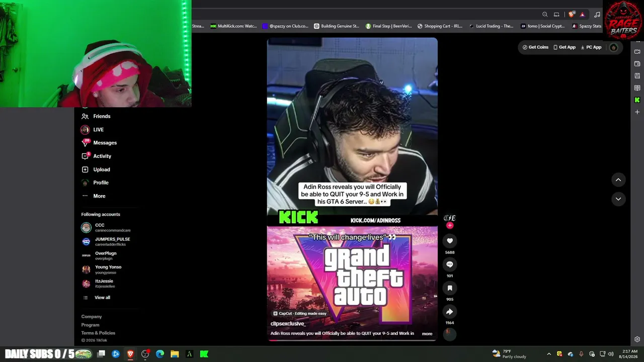Launch Microsoft Edge from the taskbar

[x=160, y=354]
